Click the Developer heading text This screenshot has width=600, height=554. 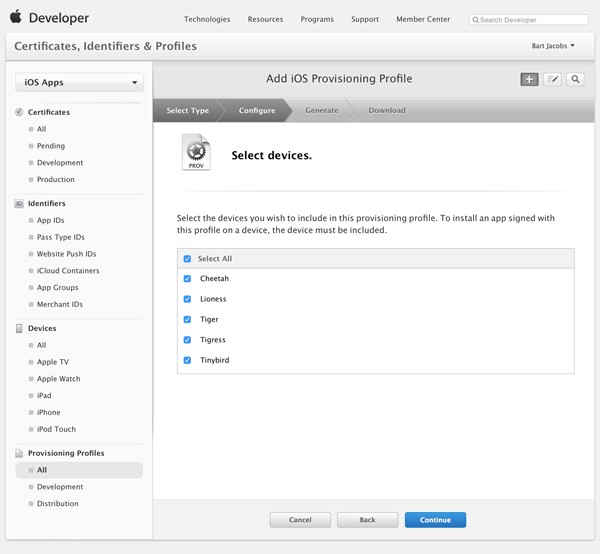59,18
